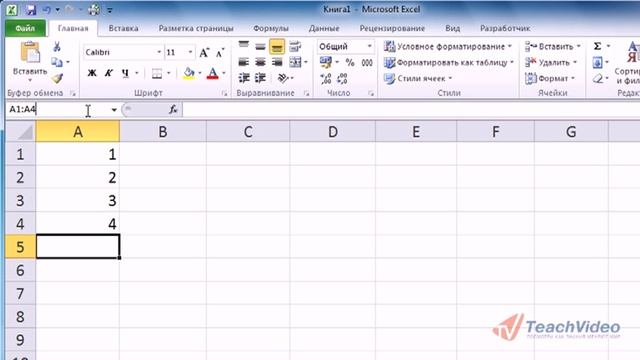Viewport: 640px width, 360px height.
Task: Open Стили ячеек menu
Action: 418,78
